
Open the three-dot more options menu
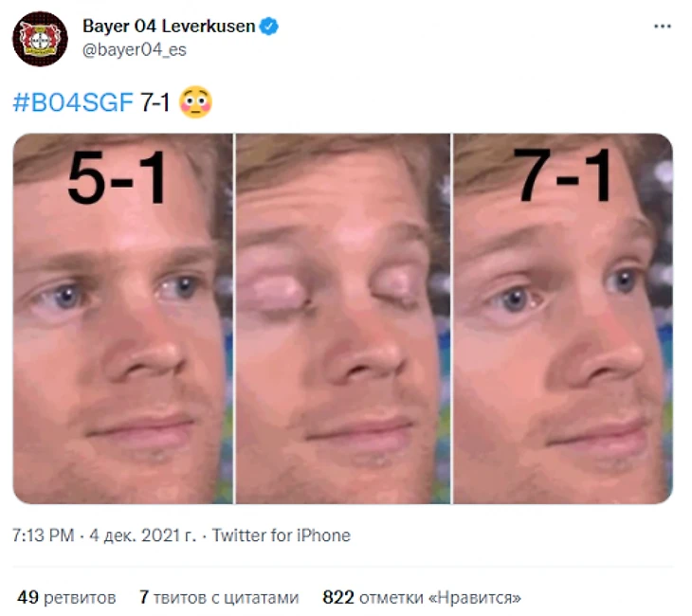point(663,27)
